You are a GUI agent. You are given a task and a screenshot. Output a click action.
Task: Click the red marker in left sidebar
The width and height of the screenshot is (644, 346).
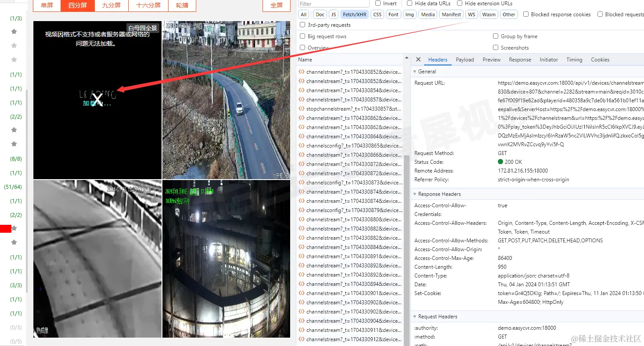click(x=5, y=228)
